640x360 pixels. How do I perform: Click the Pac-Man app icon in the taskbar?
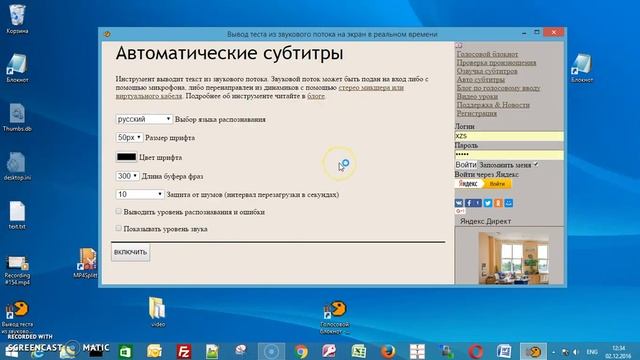pyautogui.click(x=533, y=351)
